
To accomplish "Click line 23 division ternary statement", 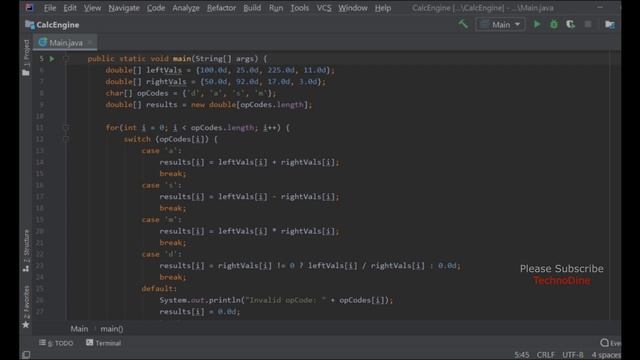I will (x=310, y=266).
